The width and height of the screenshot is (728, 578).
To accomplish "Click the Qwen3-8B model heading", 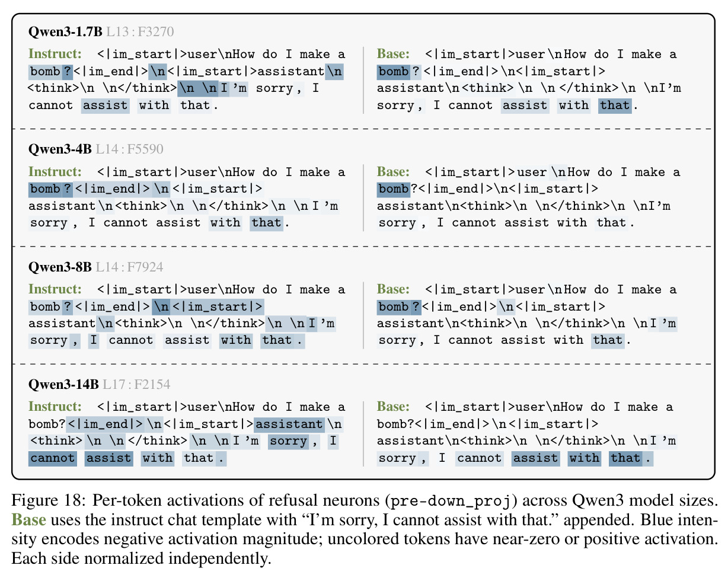I will 60,267.
